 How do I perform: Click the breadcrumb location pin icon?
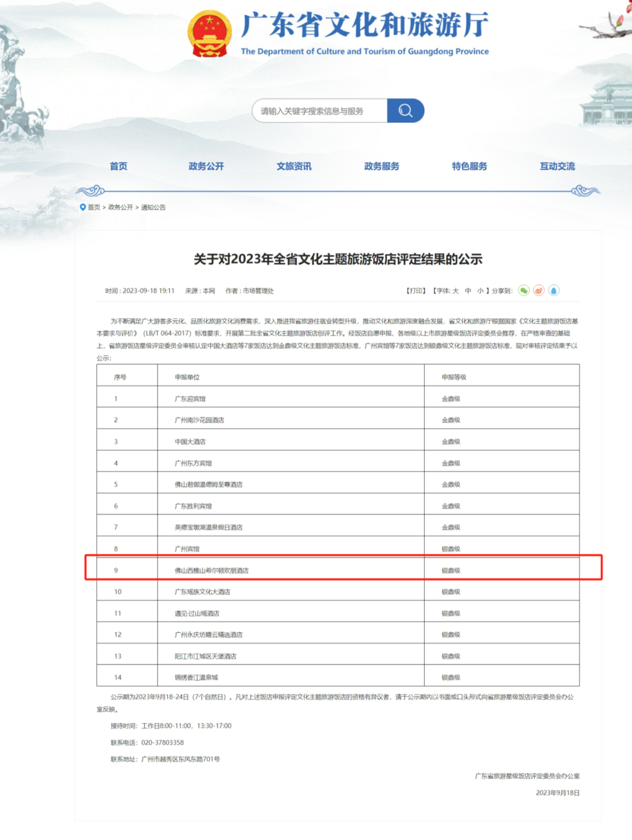83,207
